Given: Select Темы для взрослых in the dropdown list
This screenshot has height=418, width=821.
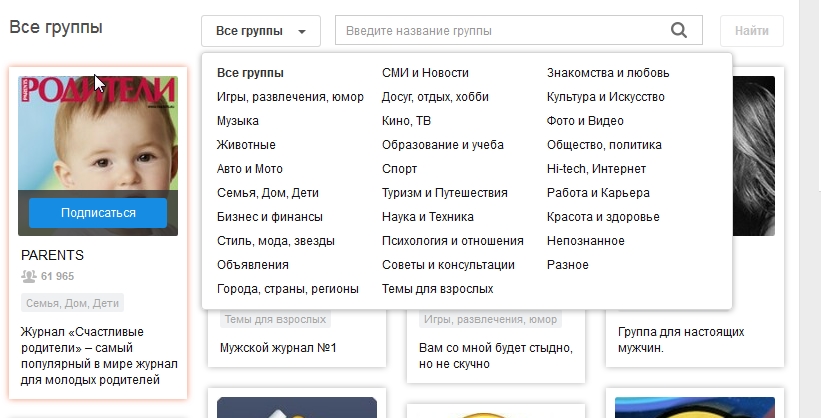Looking at the screenshot, I should [437, 289].
